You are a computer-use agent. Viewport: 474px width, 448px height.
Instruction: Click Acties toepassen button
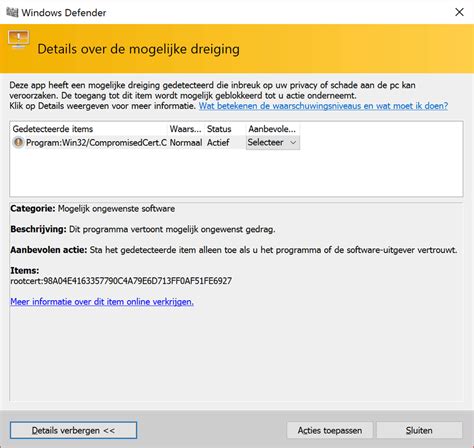click(330, 430)
